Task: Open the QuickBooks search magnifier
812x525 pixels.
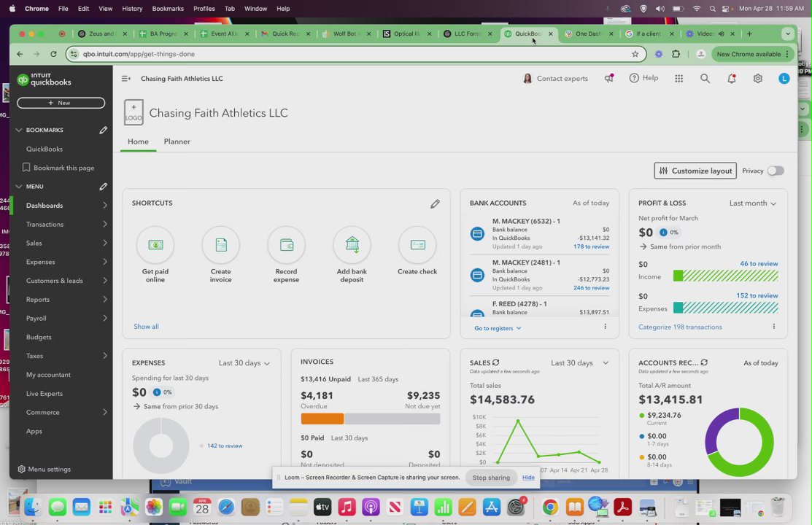Action: click(x=705, y=79)
